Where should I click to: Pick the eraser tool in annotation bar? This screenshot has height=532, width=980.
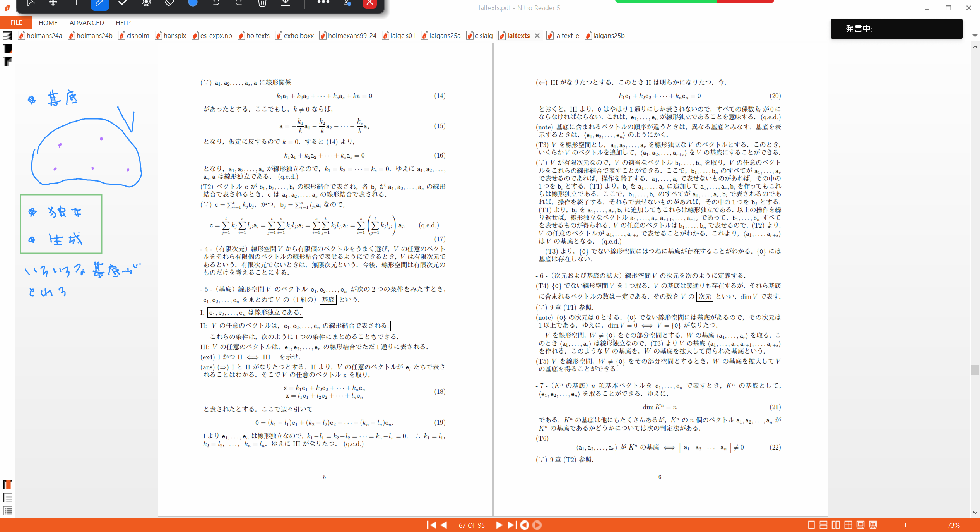[x=169, y=3]
